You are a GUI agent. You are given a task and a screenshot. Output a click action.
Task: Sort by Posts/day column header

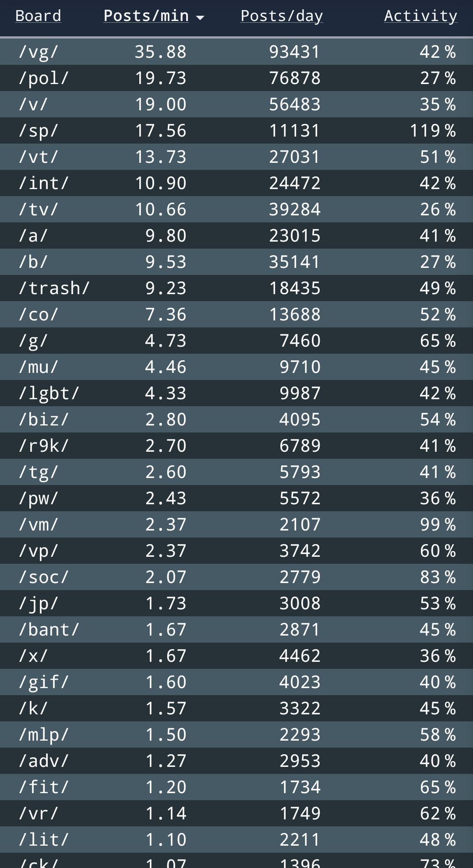coord(282,16)
